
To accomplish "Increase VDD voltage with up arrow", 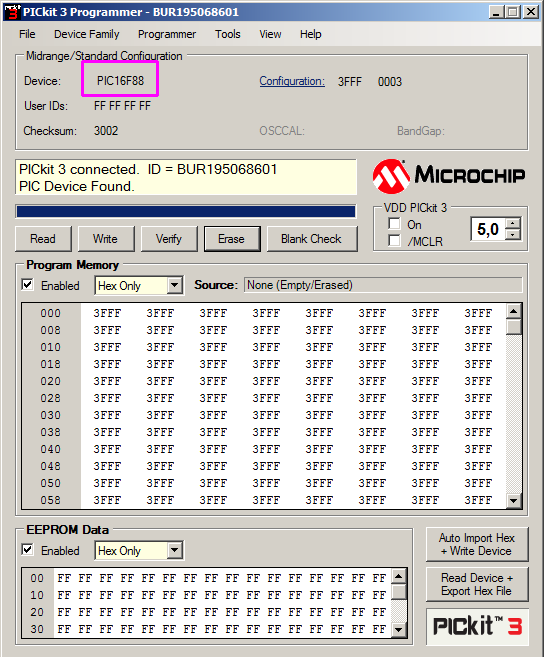I will pos(513,223).
